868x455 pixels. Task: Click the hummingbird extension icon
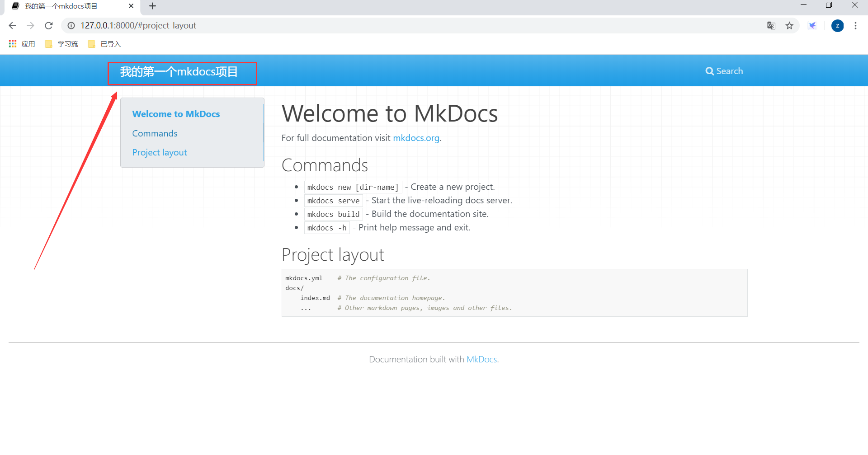[x=812, y=26]
